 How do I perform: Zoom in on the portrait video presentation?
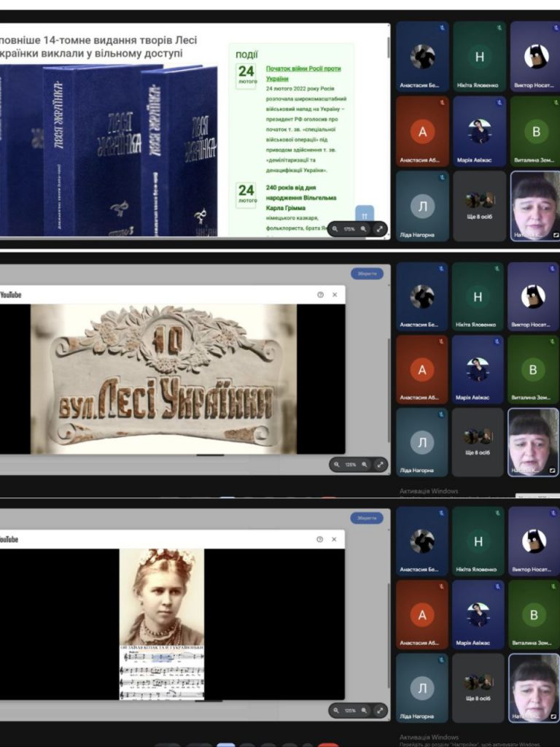pos(365,710)
